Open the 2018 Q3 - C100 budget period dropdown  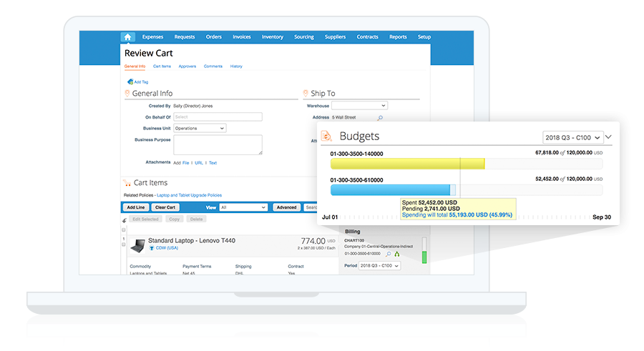click(572, 137)
